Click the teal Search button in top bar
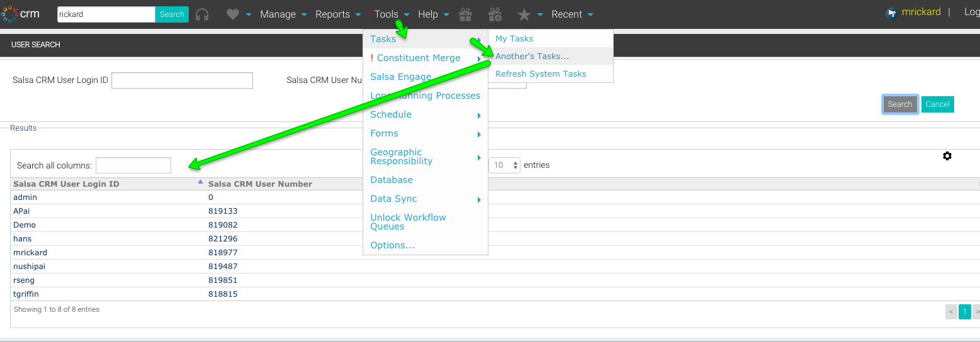 [172, 14]
